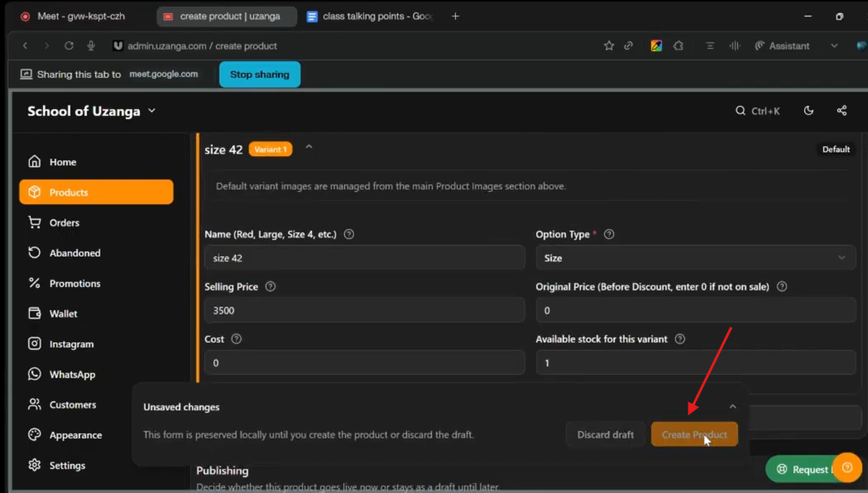Click help icon next to Original Price
This screenshot has height=493, width=868.
pos(782,286)
